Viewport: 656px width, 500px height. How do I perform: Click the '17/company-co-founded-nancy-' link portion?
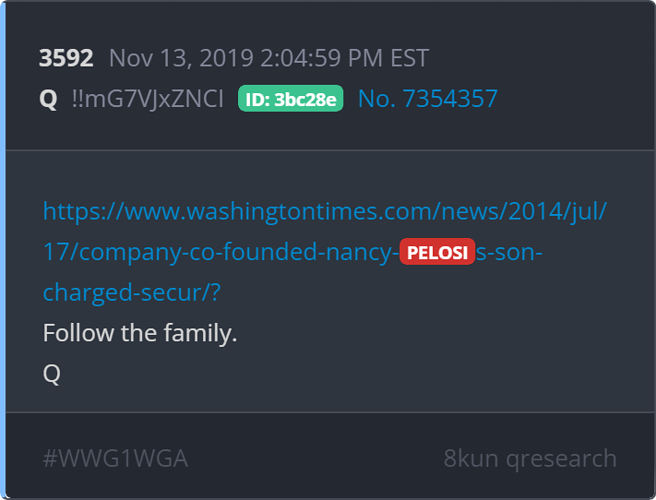coord(221,252)
